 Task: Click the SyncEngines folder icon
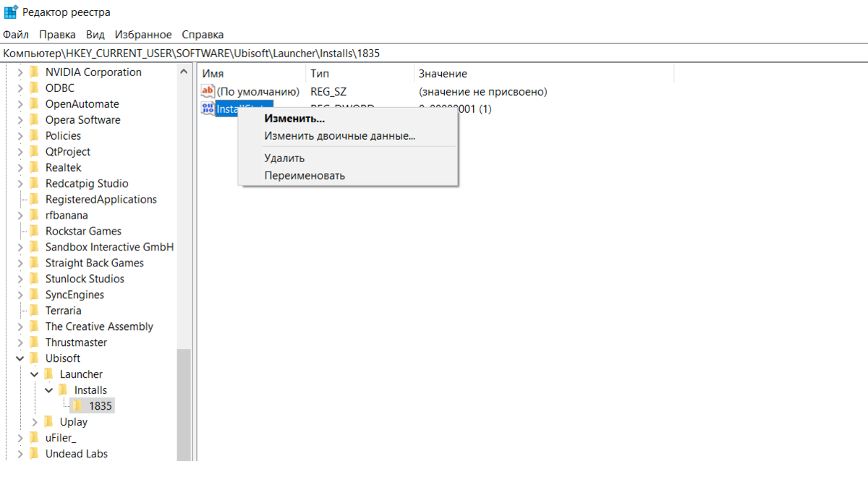[x=35, y=295]
